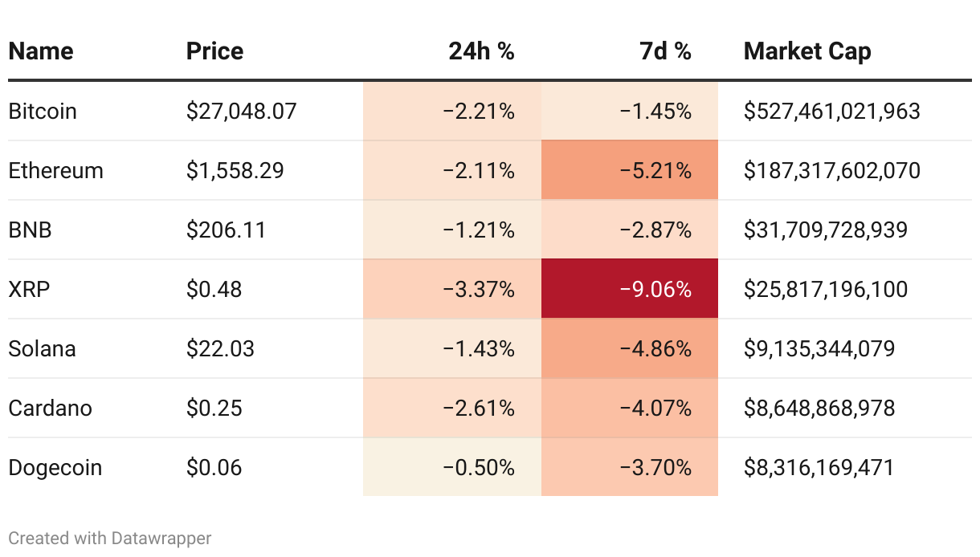The image size is (980, 557).
Task: Click Cardano's −2.61% daily change cell
Action: tap(452, 408)
